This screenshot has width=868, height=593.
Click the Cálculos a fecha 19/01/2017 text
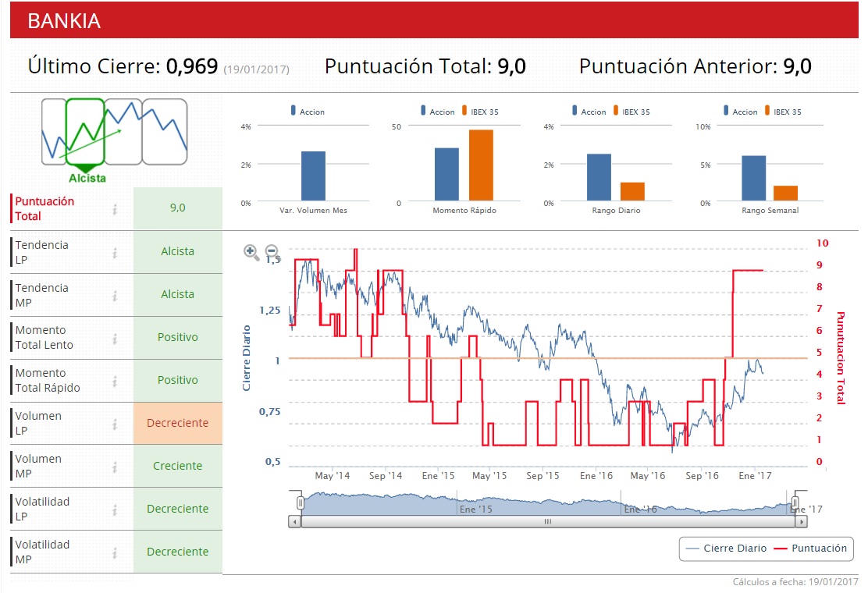point(795,582)
